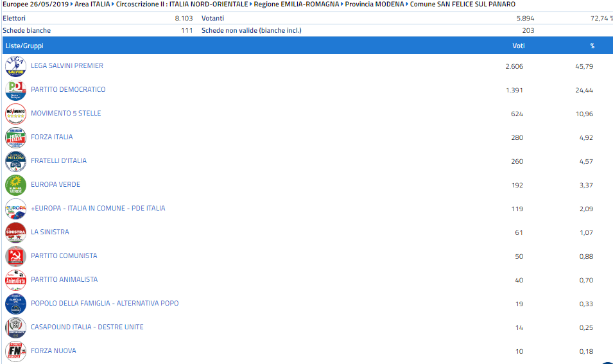Select Forza Nuova votes 10
The image size is (613, 364).
pyautogui.click(x=519, y=352)
